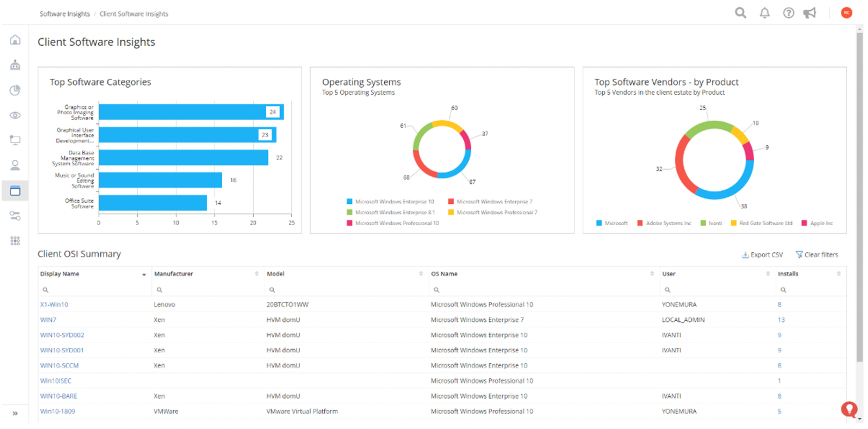Open WIN10-SYD002 device link
Screen dimensions: 868x429
62,335
